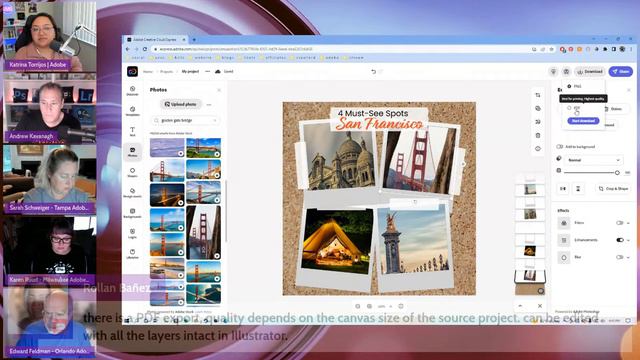The image size is (640, 360).
Task: Click the Upload photo button
Action: tap(180, 104)
